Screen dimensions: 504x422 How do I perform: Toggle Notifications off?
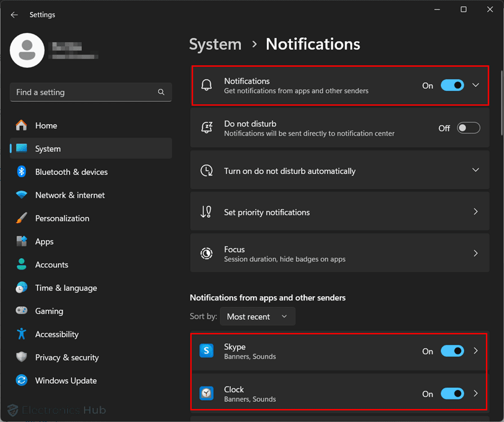[452, 85]
